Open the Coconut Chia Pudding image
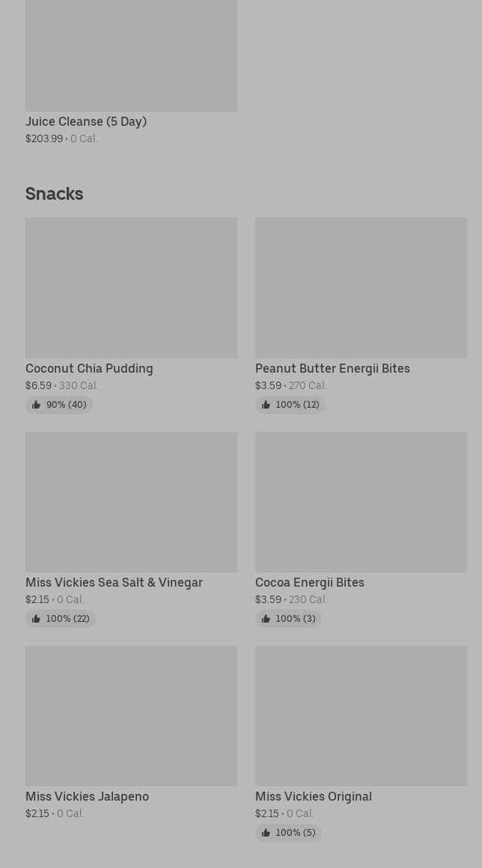The height and width of the screenshot is (868, 482). tap(131, 287)
